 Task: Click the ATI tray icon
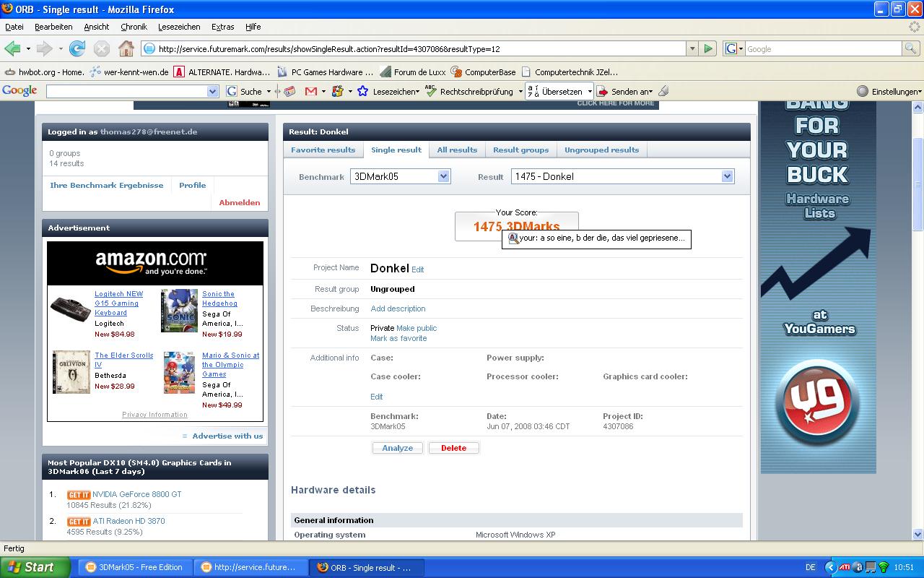click(844, 567)
